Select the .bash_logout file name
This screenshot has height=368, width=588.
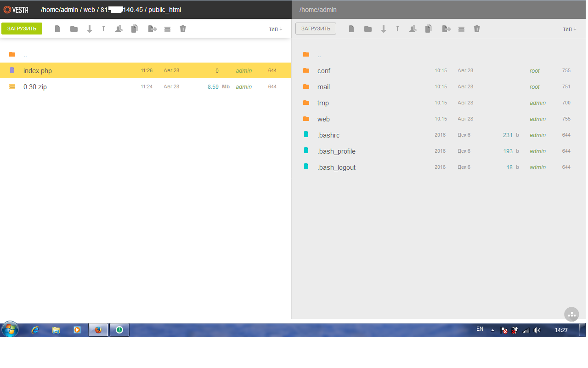click(x=336, y=167)
